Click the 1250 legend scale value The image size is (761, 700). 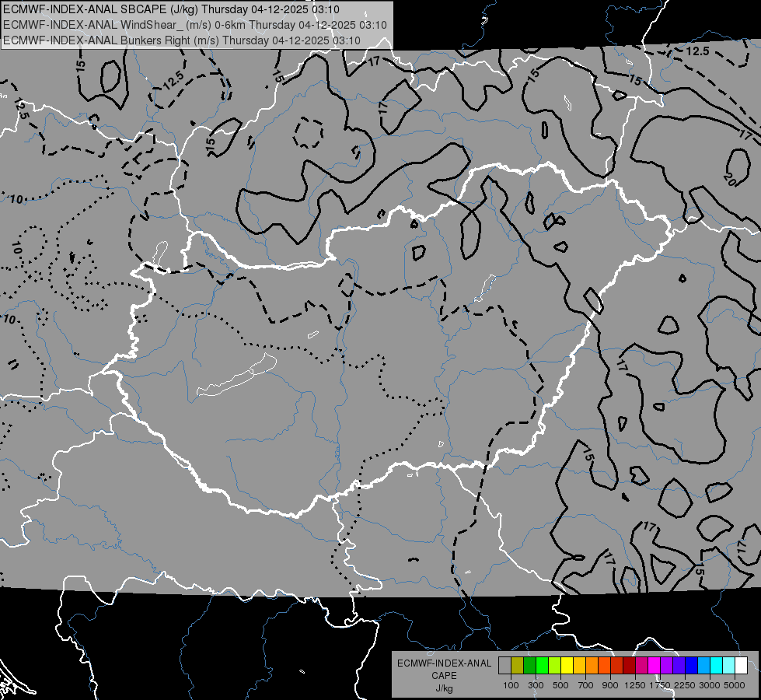tap(635, 685)
